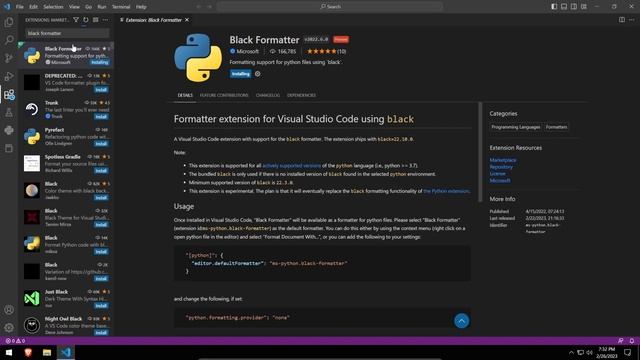The width and height of the screenshot is (640, 360).
Task: Open the customize layout icon
Action: click(584, 7)
